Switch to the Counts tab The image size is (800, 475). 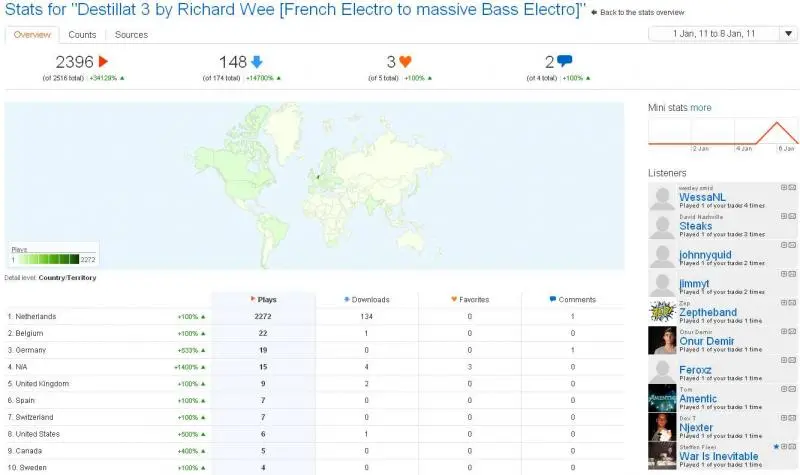click(x=82, y=35)
